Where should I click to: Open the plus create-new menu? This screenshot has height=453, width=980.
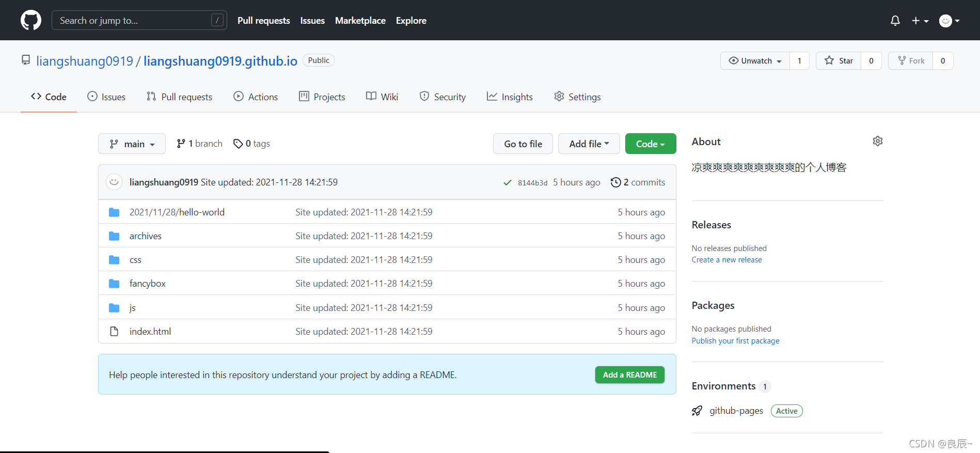(x=920, y=21)
